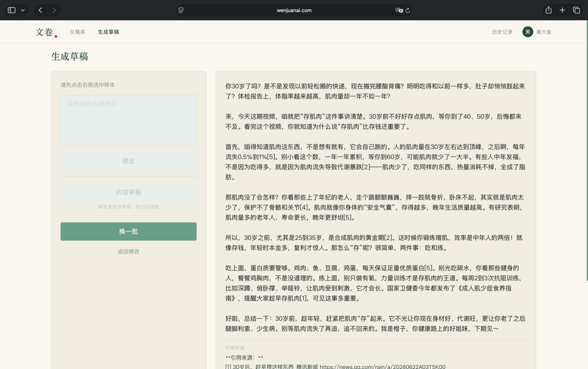Viewport: 588px width, 369px height.
Task: Open 历史记录 link
Action: point(502,32)
